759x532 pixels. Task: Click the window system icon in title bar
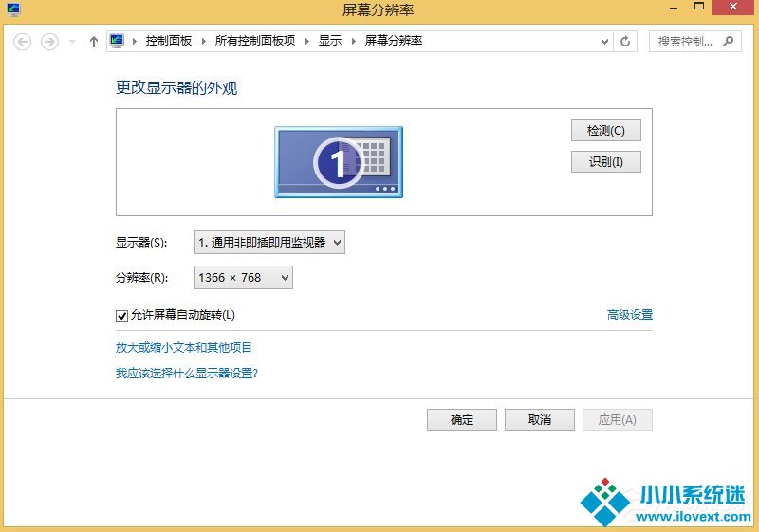coord(13,9)
